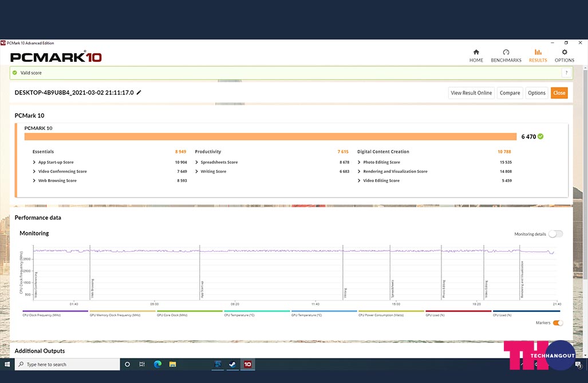Open File Explorer from the taskbar

172,364
